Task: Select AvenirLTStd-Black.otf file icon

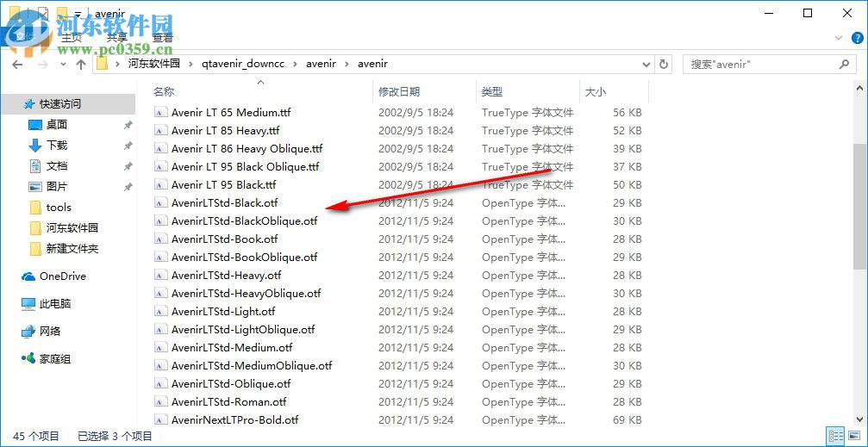Action: (x=160, y=203)
